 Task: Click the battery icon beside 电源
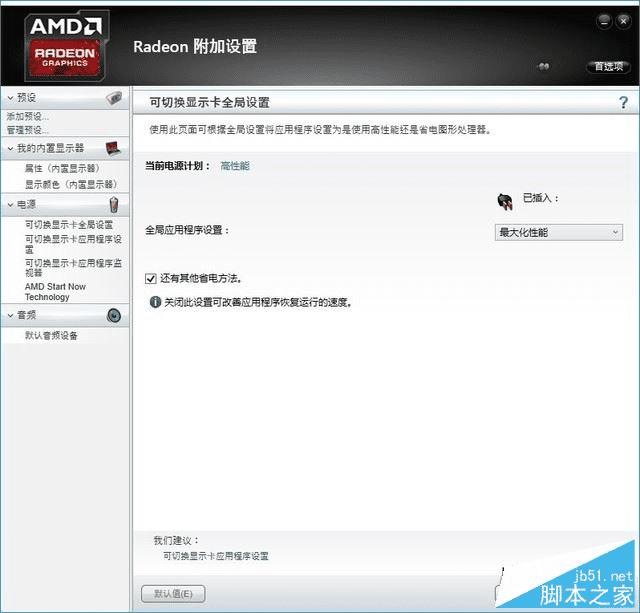coord(114,204)
